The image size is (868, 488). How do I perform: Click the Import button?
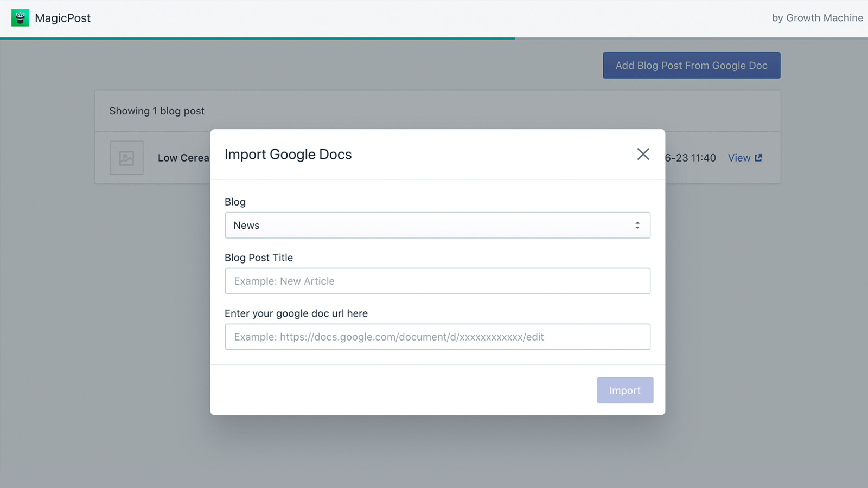tap(625, 390)
